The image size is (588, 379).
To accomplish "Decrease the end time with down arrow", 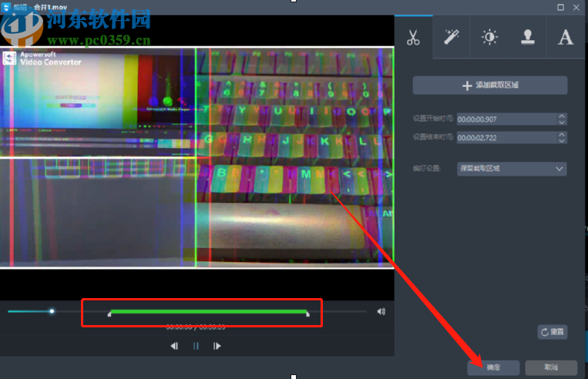I will [x=562, y=140].
